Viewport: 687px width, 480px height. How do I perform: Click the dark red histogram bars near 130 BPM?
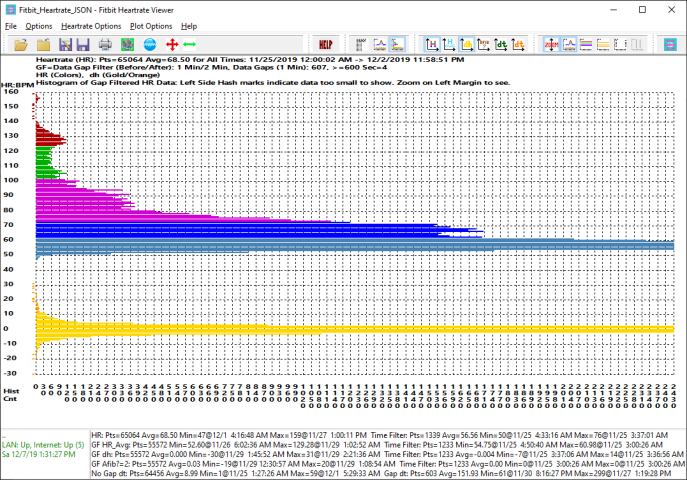tap(48, 138)
